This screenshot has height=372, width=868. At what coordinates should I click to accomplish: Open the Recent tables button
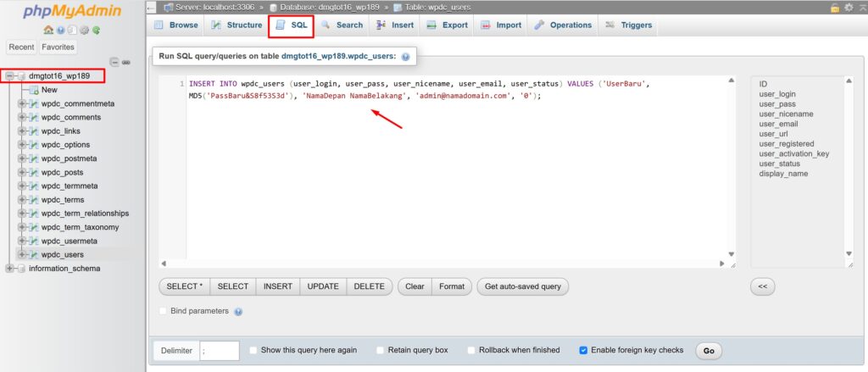pyautogui.click(x=21, y=47)
